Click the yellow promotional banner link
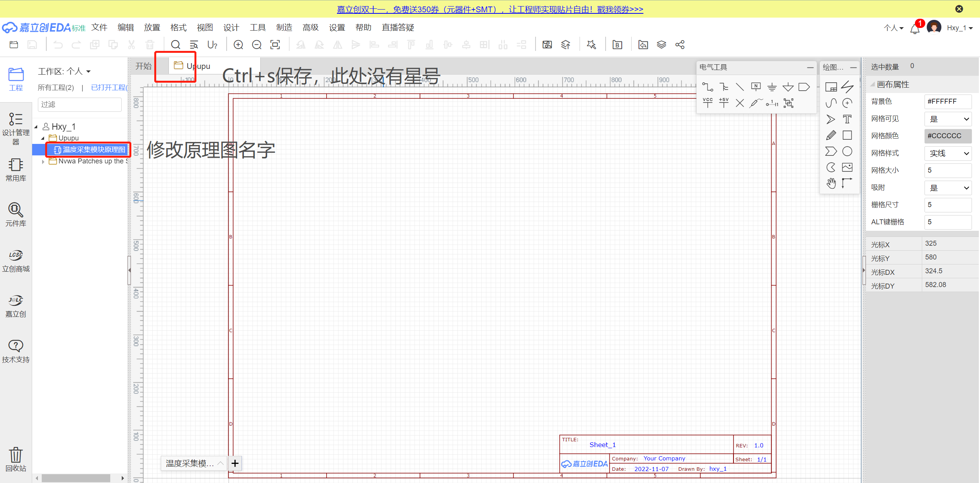Image resolution: width=980 pixels, height=483 pixels. click(490, 9)
